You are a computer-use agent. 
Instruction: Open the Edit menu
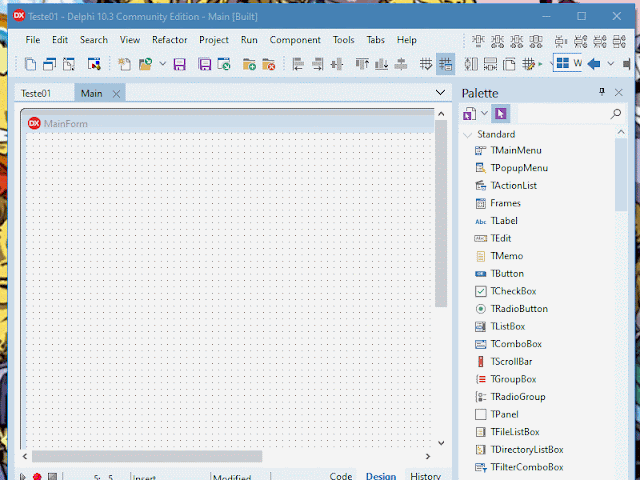(x=60, y=40)
